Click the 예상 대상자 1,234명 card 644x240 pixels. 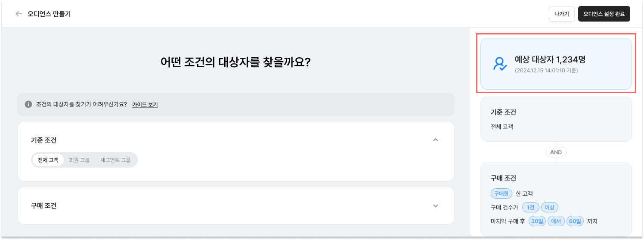click(556, 64)
